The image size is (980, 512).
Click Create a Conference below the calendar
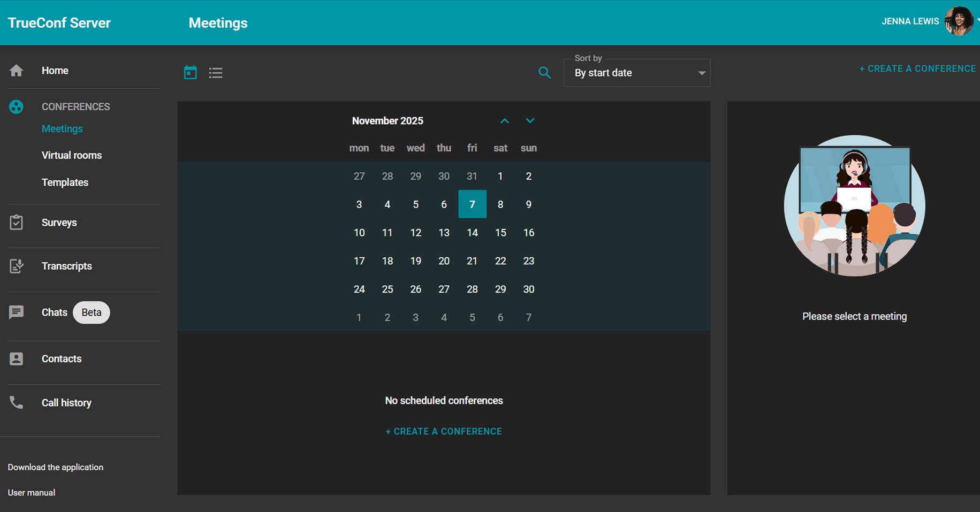coord(444,431)
